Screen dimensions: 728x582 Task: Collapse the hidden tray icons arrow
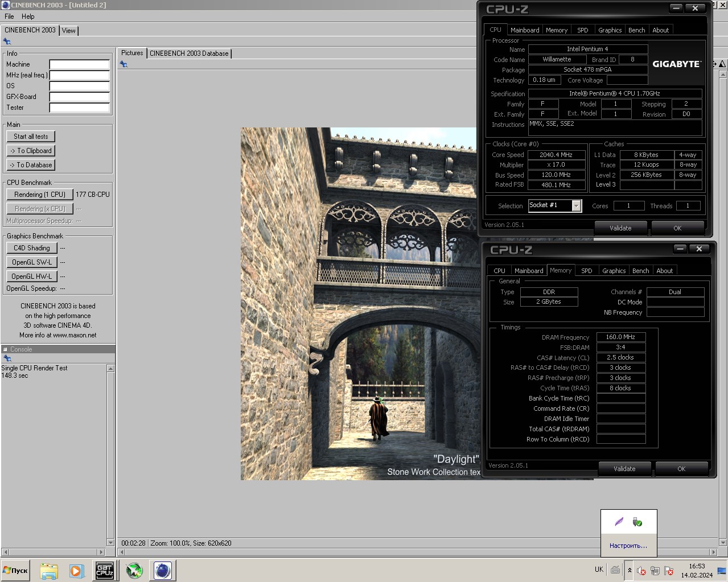click(630, 570)
